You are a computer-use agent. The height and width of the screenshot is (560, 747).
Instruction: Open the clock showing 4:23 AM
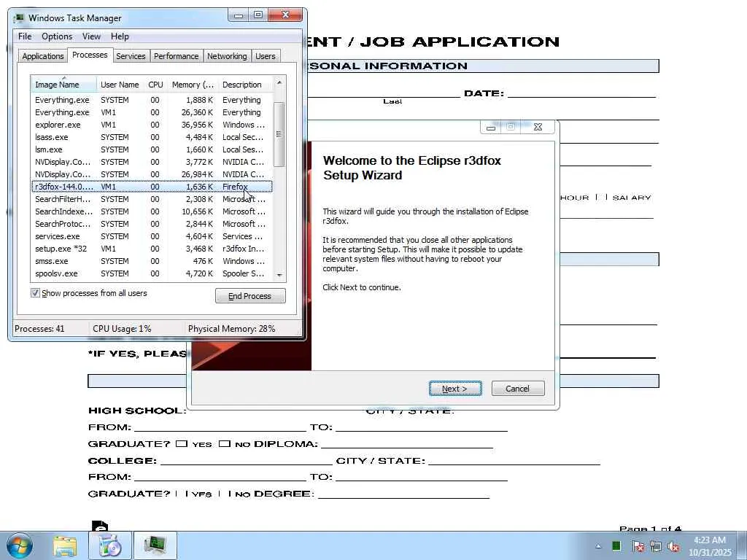click(x=709, y=546)
